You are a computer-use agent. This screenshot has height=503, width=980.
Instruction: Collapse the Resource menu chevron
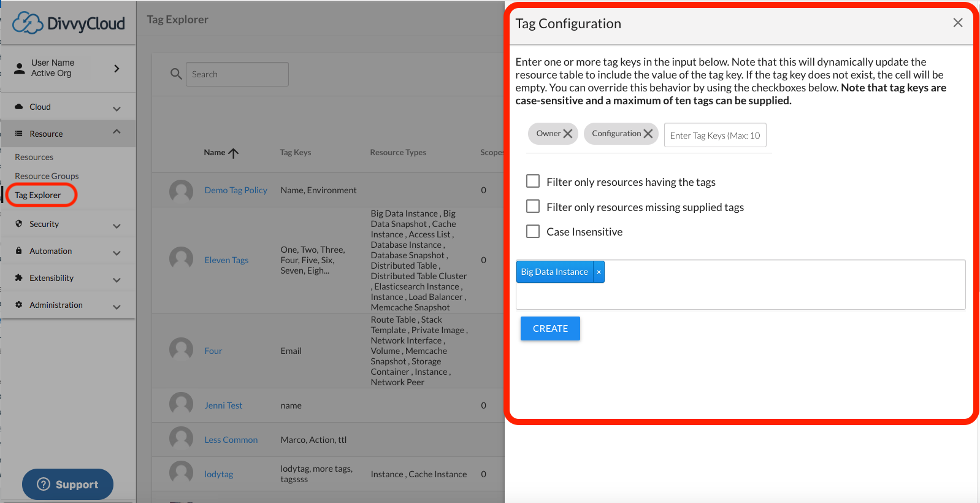click(117, 131)
